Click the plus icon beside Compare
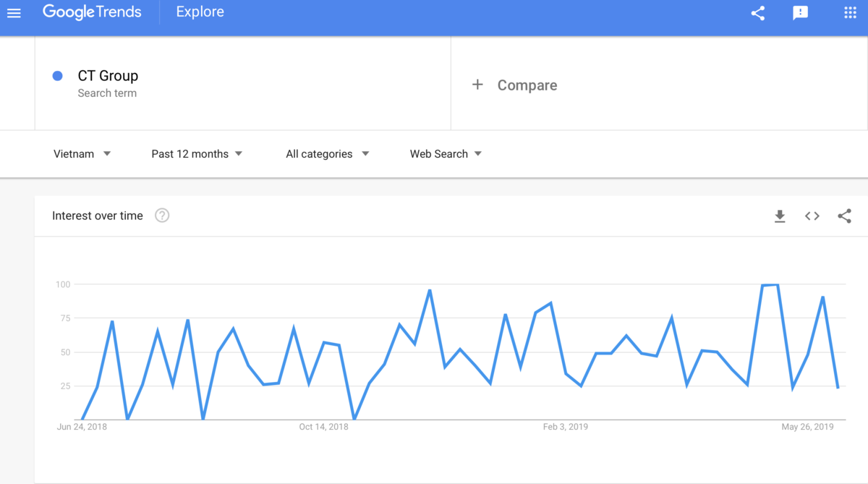The image size is (868, 484). coord(477,85)
